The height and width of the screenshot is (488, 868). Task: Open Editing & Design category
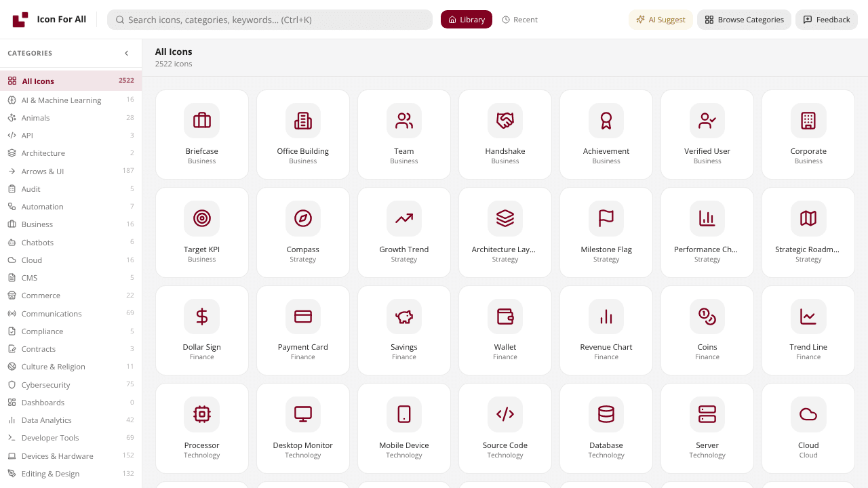point(71,473)
